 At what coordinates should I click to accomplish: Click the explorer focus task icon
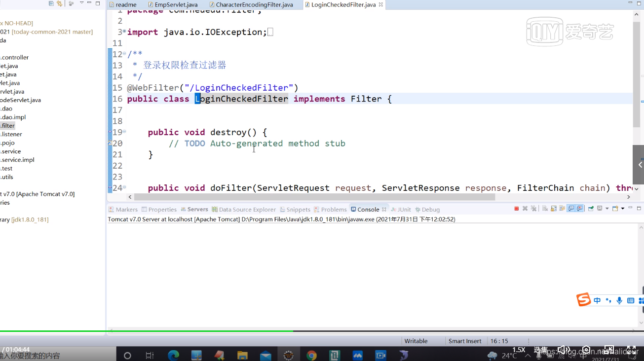pyautogui.click(x=71, y=3)
